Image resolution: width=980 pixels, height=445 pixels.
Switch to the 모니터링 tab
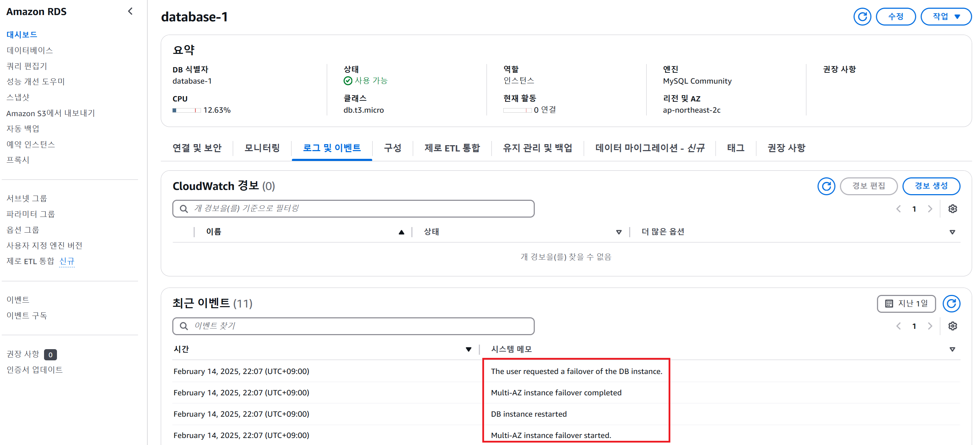262,148
